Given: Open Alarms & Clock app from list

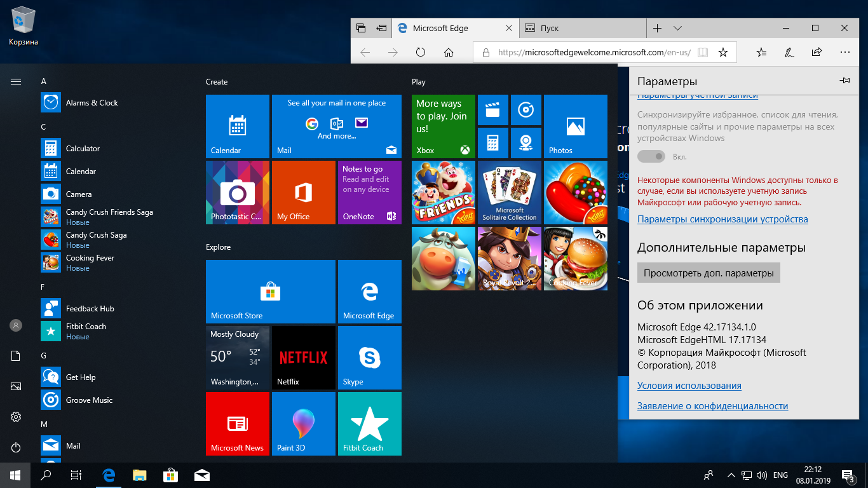Looking at the screenshot, I should [114, 103].
